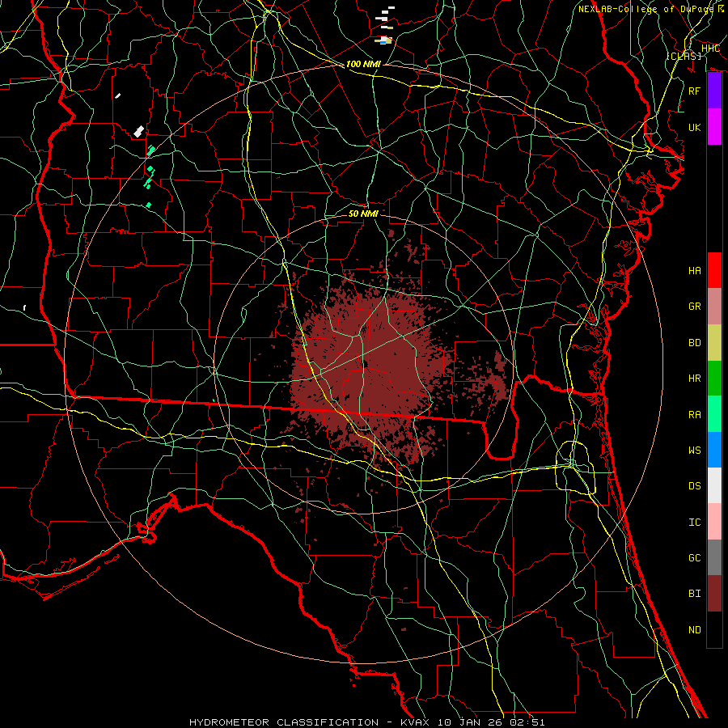The image size is (728, 728).
Task: Click the 'GR' legend label
Action: click(x=694, y=306)
